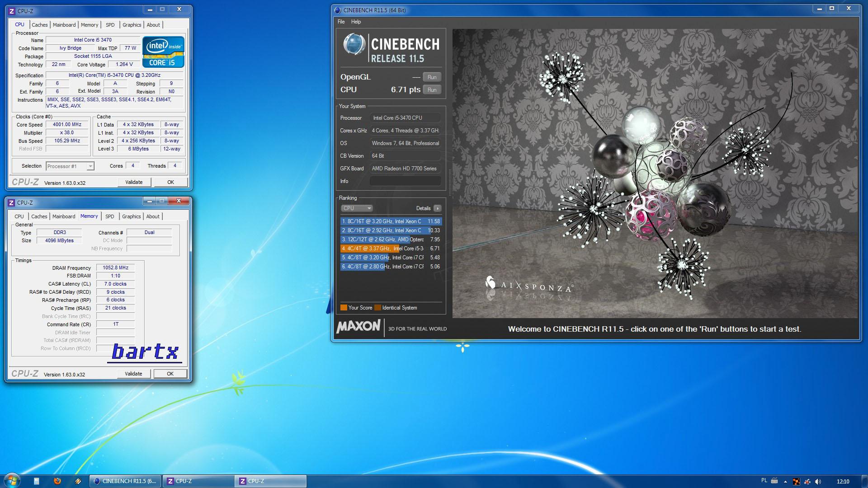Run the OpenGL benchmark
The image size is (868, 488).
(432, 77)
